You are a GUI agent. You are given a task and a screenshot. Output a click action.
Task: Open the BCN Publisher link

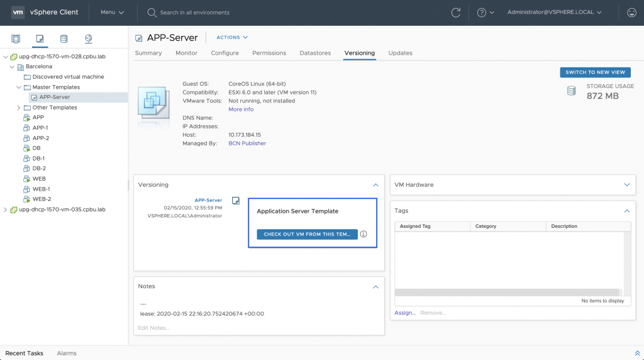click(247, 143)
